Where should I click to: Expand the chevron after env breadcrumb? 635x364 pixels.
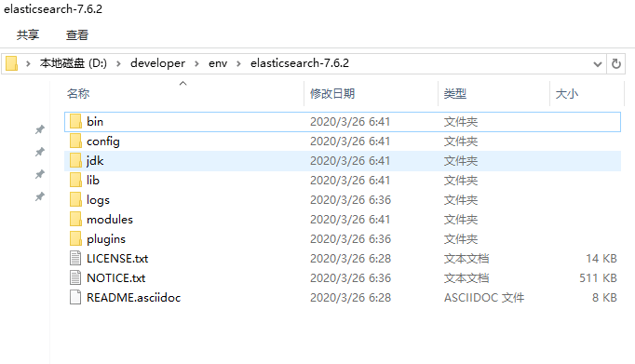pos(239,63)
